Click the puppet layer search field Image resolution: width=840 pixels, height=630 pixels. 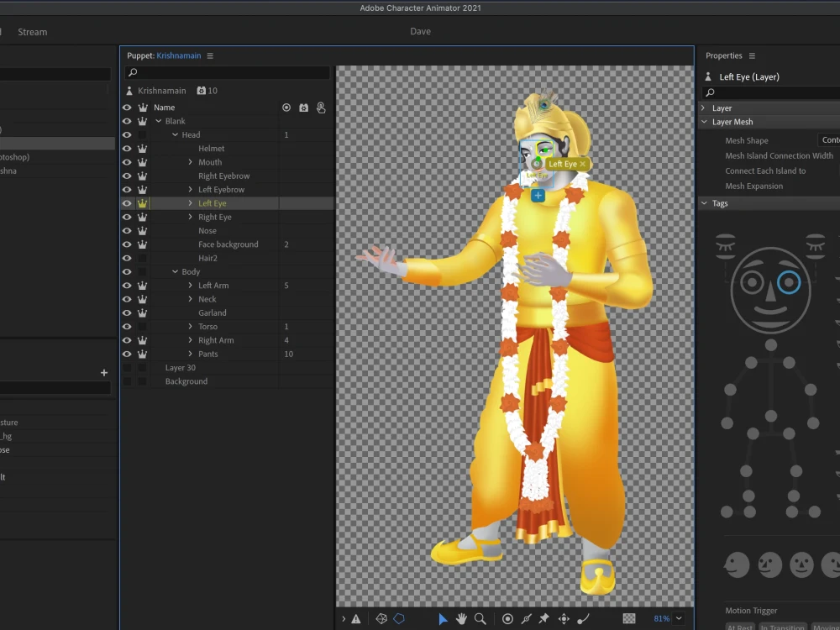tap(227, 72)
